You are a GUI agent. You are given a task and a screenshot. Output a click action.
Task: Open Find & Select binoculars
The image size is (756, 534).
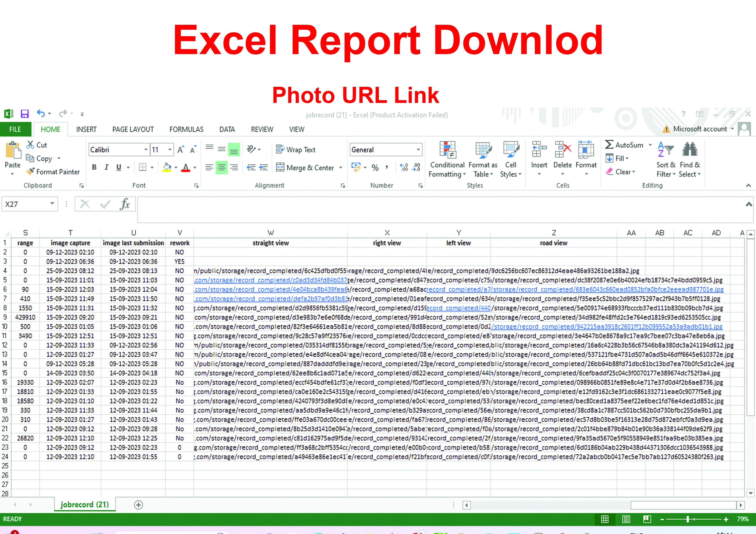(x=690, y=160)
